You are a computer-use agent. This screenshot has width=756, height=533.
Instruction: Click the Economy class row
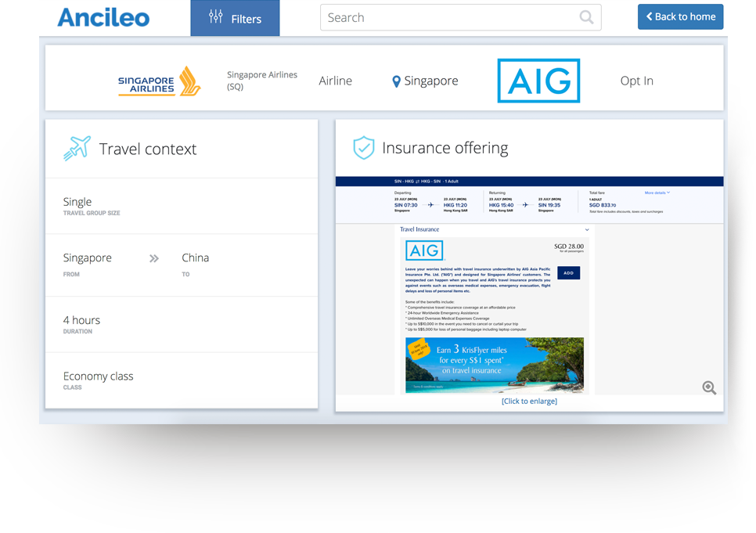182,380
